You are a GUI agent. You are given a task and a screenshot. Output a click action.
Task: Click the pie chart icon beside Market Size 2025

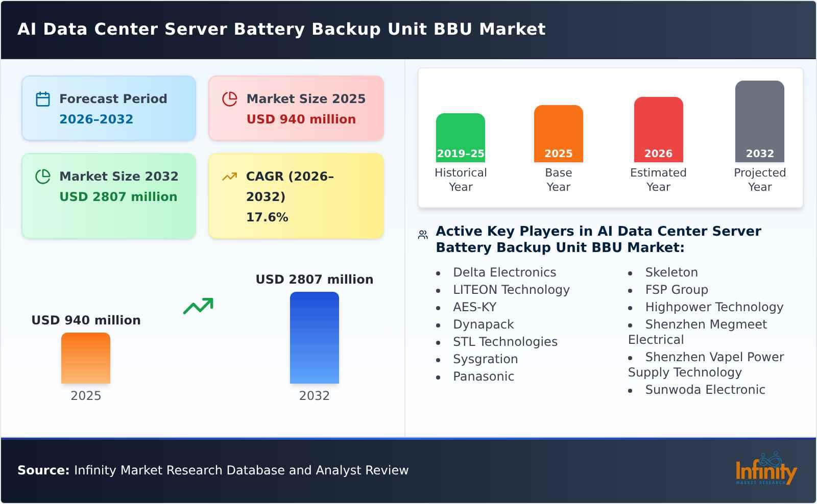(230, 98)
